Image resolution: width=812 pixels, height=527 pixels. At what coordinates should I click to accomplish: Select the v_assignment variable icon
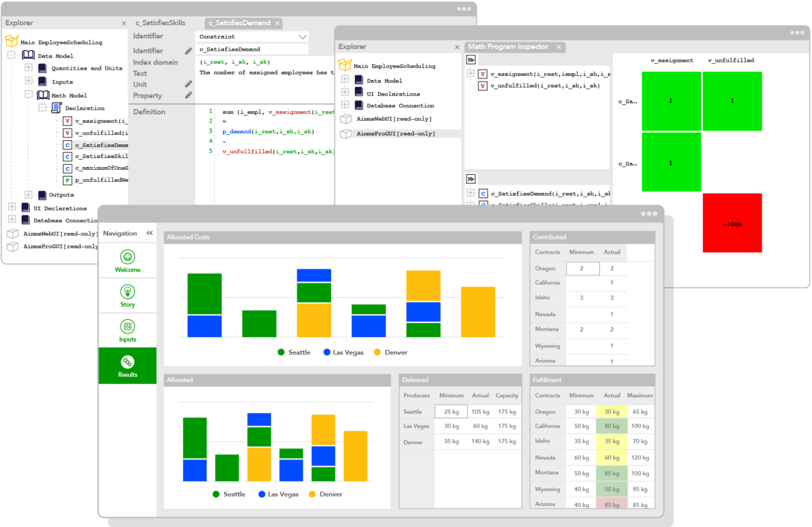click(67, 121)
